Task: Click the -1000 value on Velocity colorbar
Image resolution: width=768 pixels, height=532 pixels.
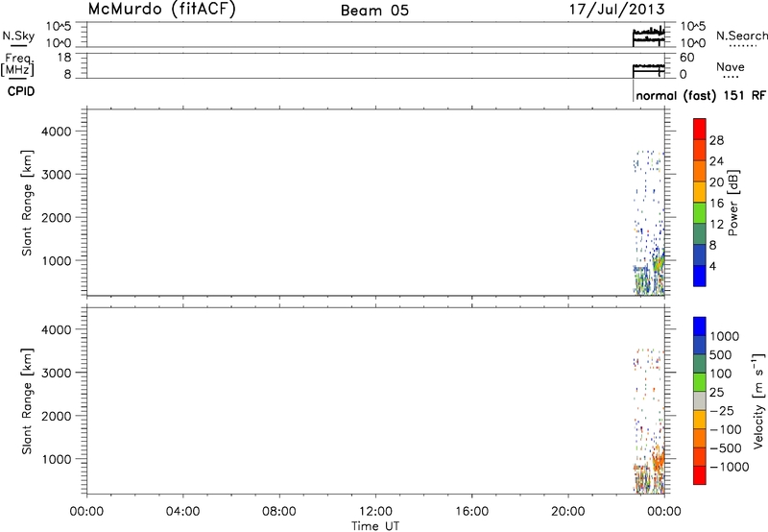Action: (x=729, y=467)
